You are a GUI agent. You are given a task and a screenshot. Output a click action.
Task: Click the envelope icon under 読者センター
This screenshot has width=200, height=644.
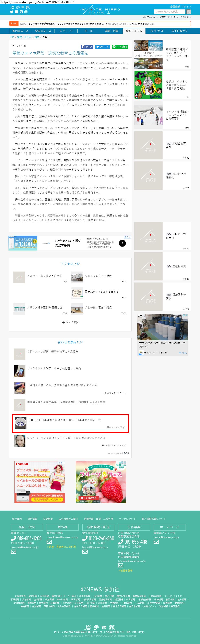point(13,552)
